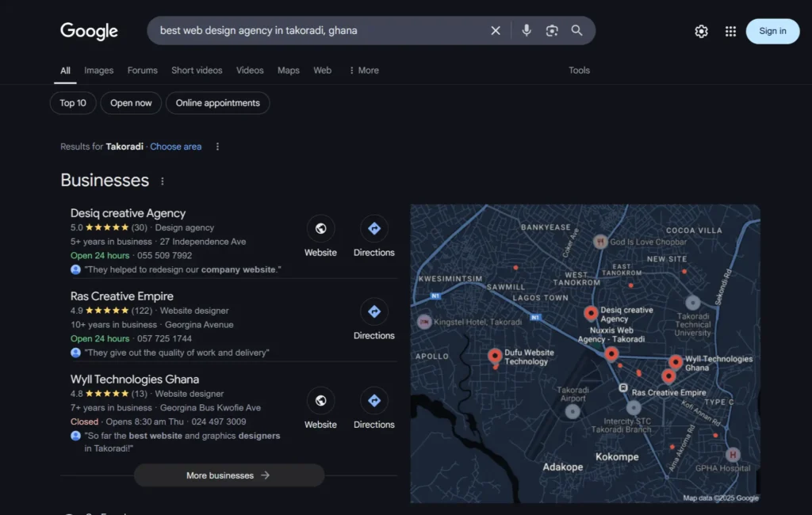This screenshot has width=812, height=515.
Task: Open Desiq creative Agency website icon
Action: click(320, 228)
